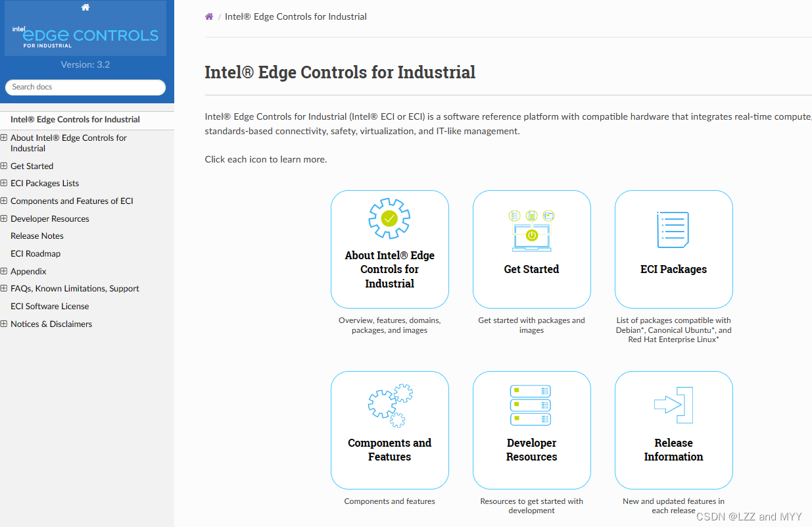Open Get Started in the sidebar
The image size is (812, 527).
(32, 166)
